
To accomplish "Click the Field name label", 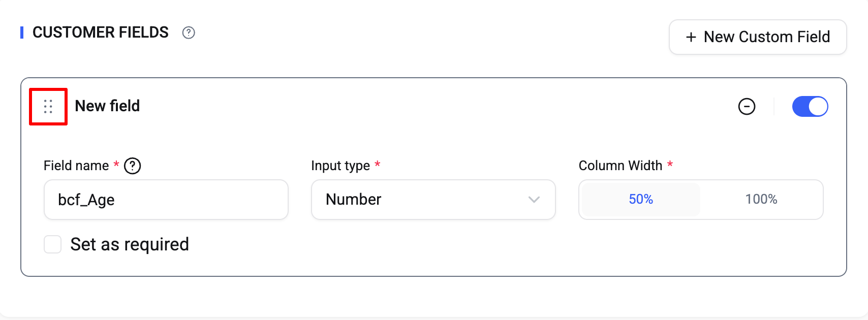I will 76,166.
